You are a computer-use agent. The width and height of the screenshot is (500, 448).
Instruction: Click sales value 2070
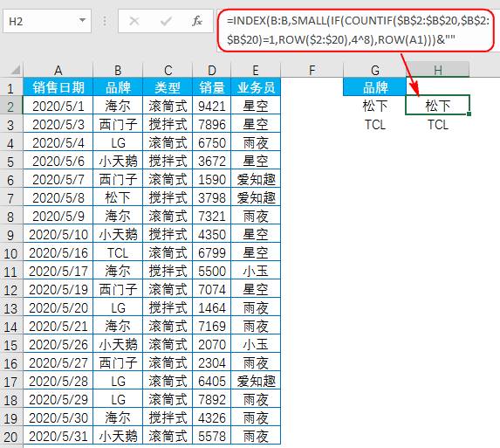click(x=212, y=344)
